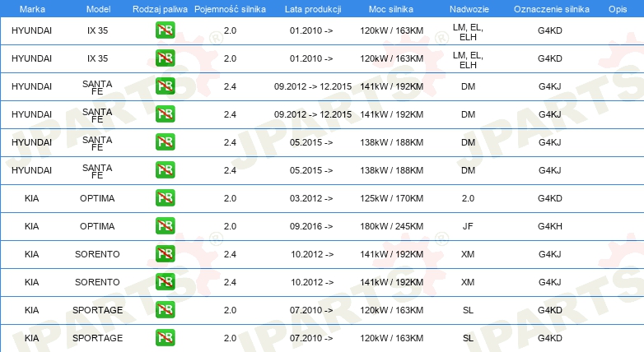The image size is (644, 352).
Task: Click the Nadwozie column header
Action: point(469,9)
